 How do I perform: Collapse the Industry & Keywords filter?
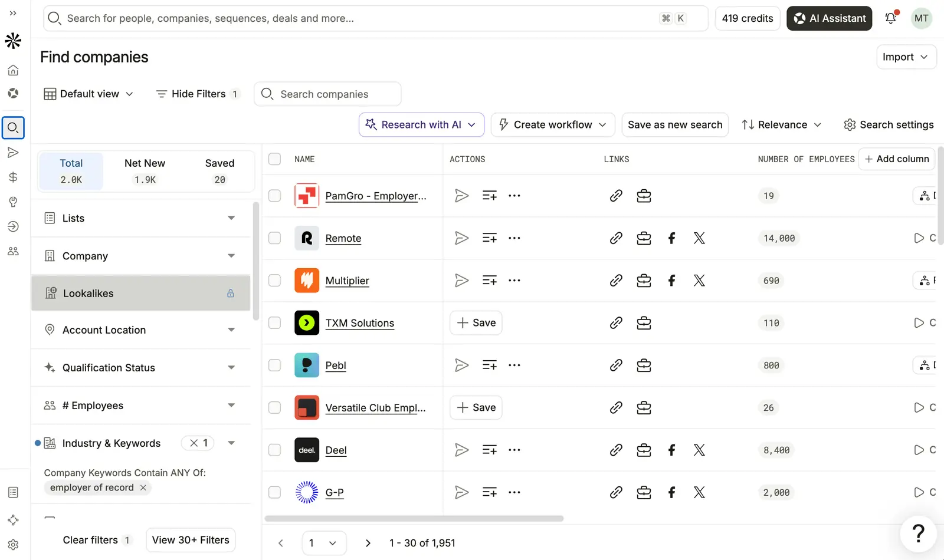[x=231, y=443]
